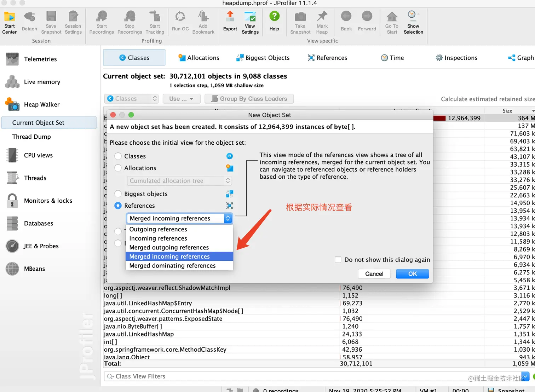Click Mark Heap icon
Screen dimensions: 535x392
click(x=322, y=23)
